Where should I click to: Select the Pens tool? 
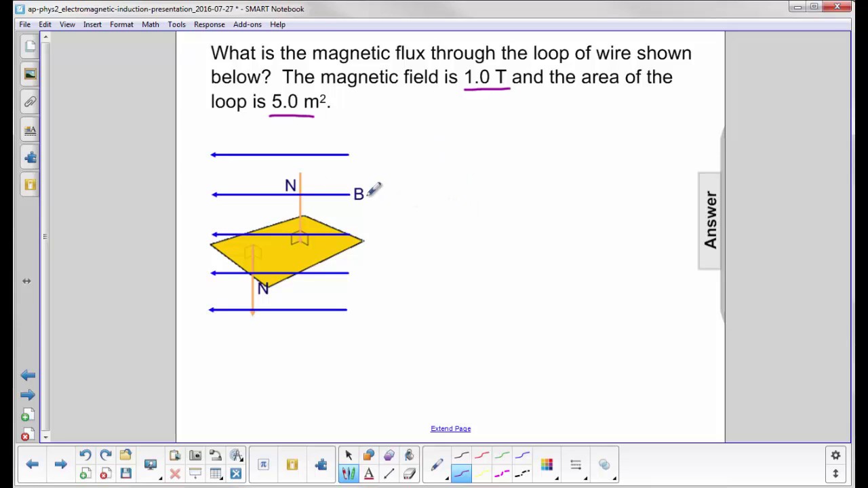tap(349, 474)
